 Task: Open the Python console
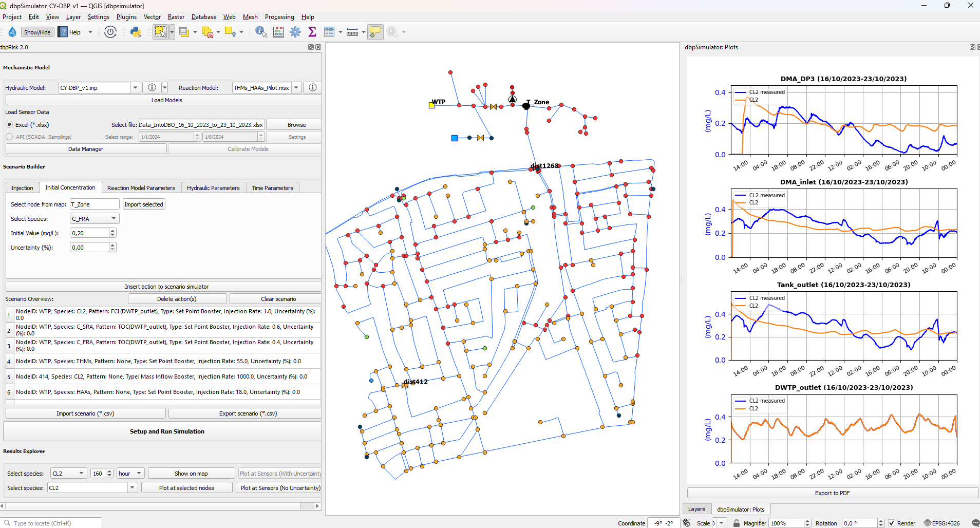tap(136, 32)
